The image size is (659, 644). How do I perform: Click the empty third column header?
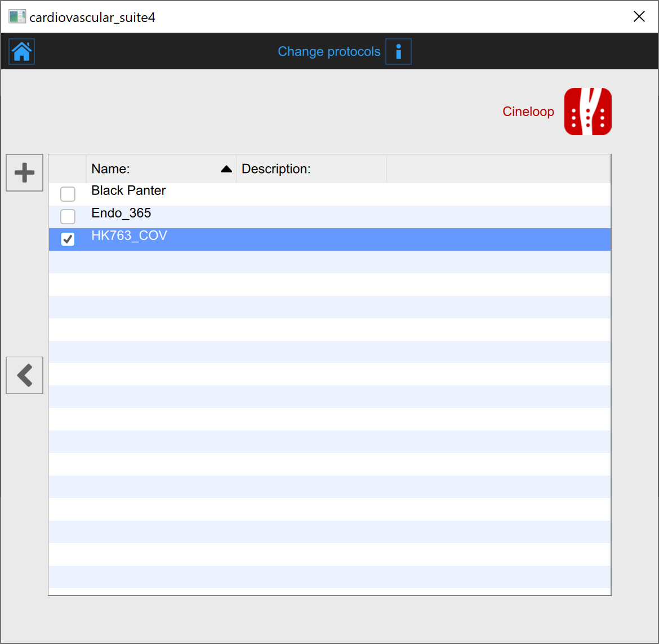(498, 169)
